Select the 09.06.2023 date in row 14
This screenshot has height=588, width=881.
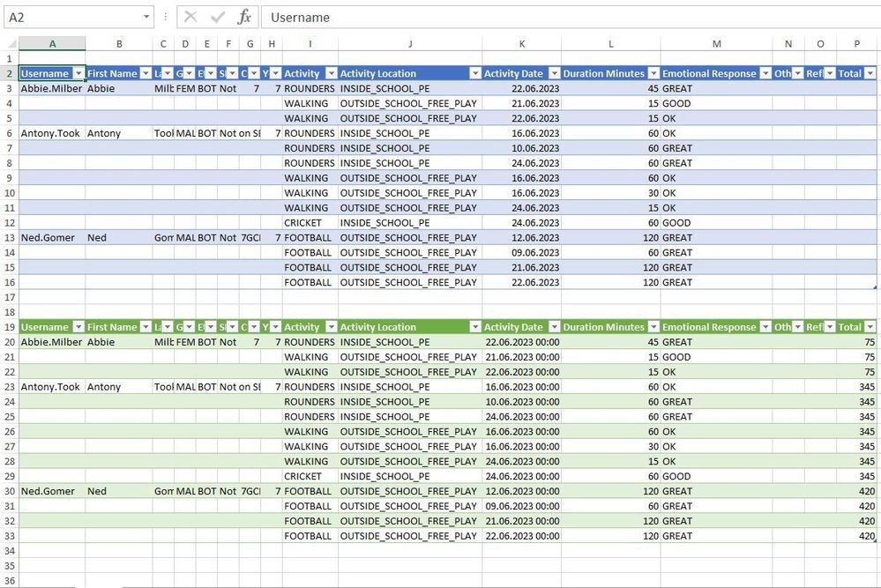click(522, 253)
